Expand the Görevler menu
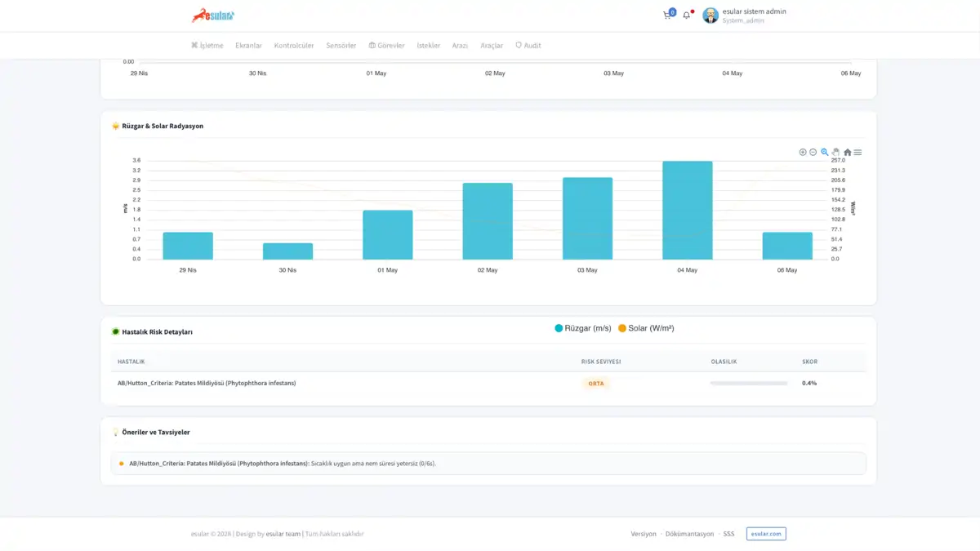Image resolution: width=980 pixels, height=551 pixels. coord(387,46)
